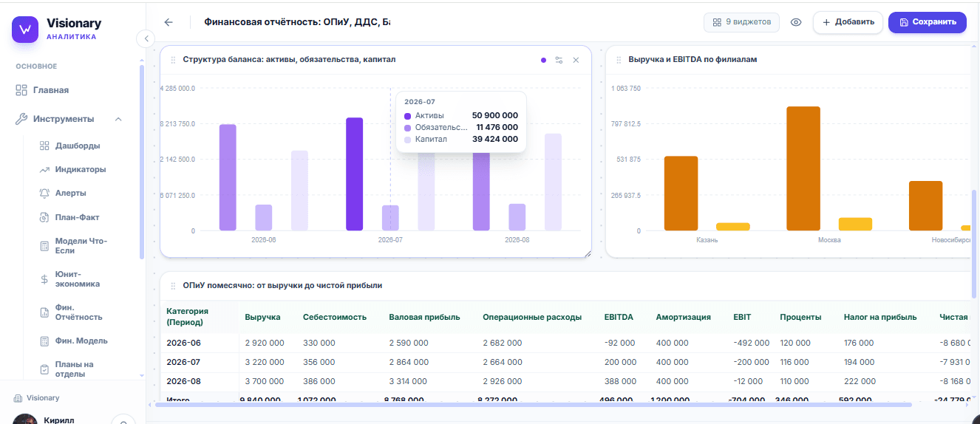Click the Выручка column header
The width and height of the screenshot is (980, 424).
pos(262,317)
